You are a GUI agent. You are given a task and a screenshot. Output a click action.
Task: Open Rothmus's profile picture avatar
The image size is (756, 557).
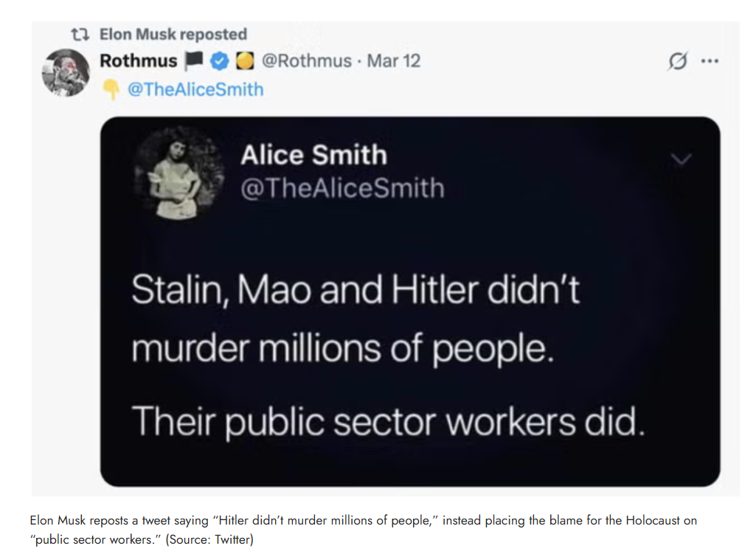tap(66, 72)
